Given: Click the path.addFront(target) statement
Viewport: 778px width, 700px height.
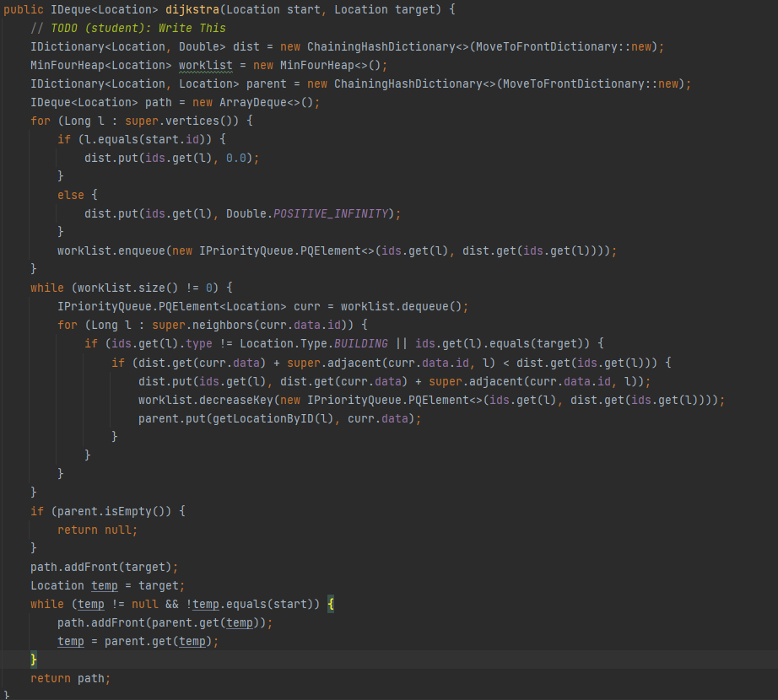Looking at the screenshot, I should (105, 567).
